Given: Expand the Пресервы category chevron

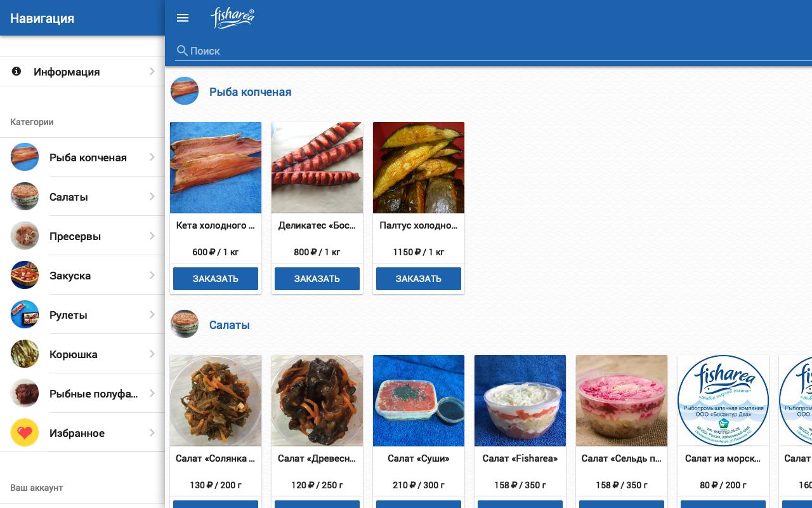Looking at the screenshot, I should click(152, 236).
